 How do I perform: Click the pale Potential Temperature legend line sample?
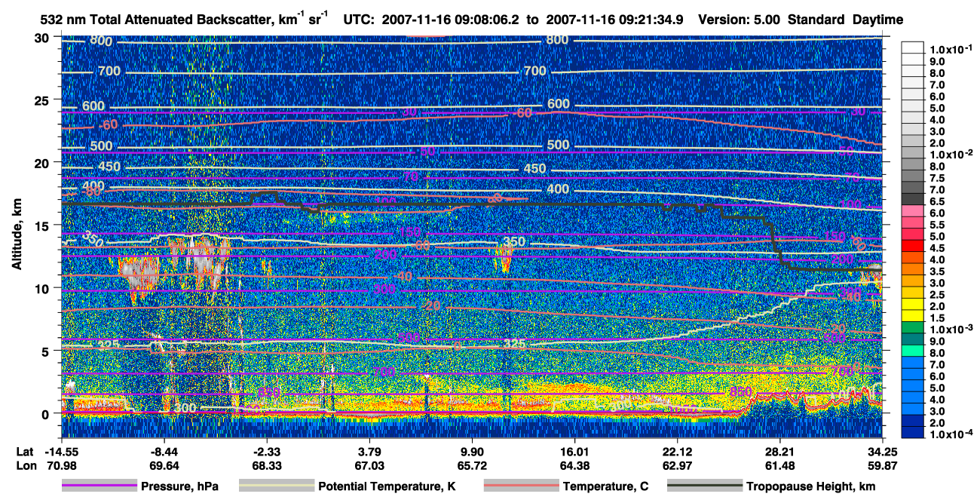point(276,486)
